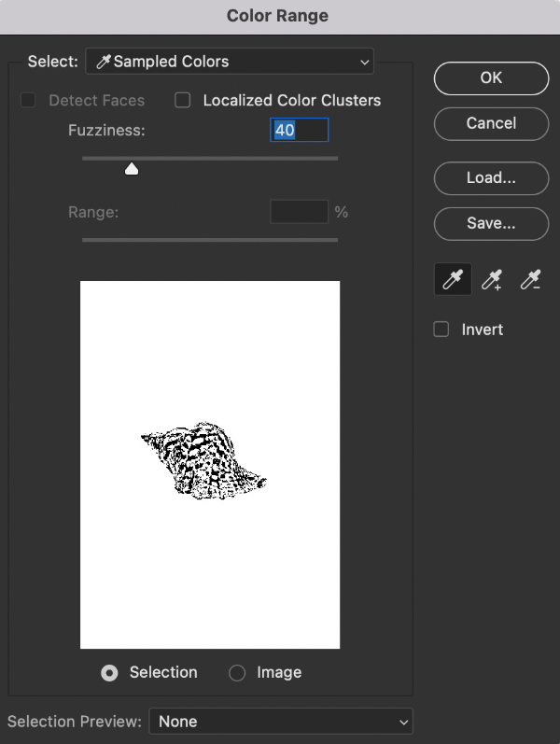Open the Select Sampled Colors dropdown
Image resolution: width=560 pixels, height=744 pixels.
tap(230, 62)
